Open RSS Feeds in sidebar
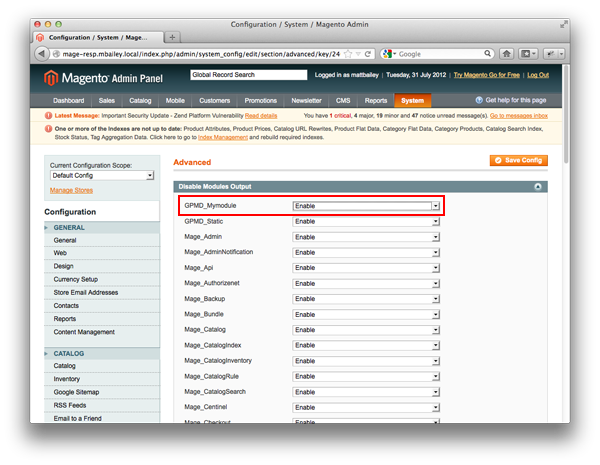The width and height of the screenshot is (600, 465). (x=70, y=405)
